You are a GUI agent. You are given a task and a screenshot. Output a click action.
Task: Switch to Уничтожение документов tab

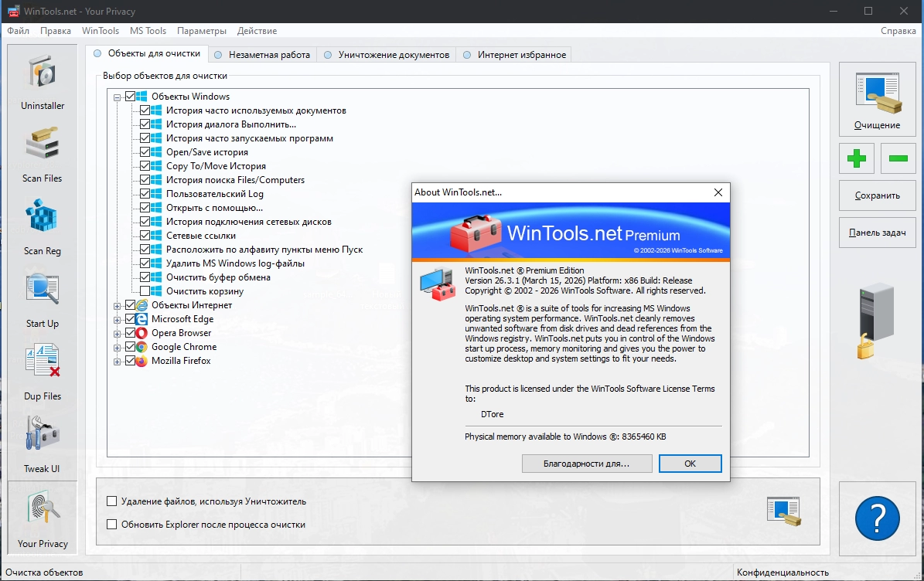(x=387, y=55)
